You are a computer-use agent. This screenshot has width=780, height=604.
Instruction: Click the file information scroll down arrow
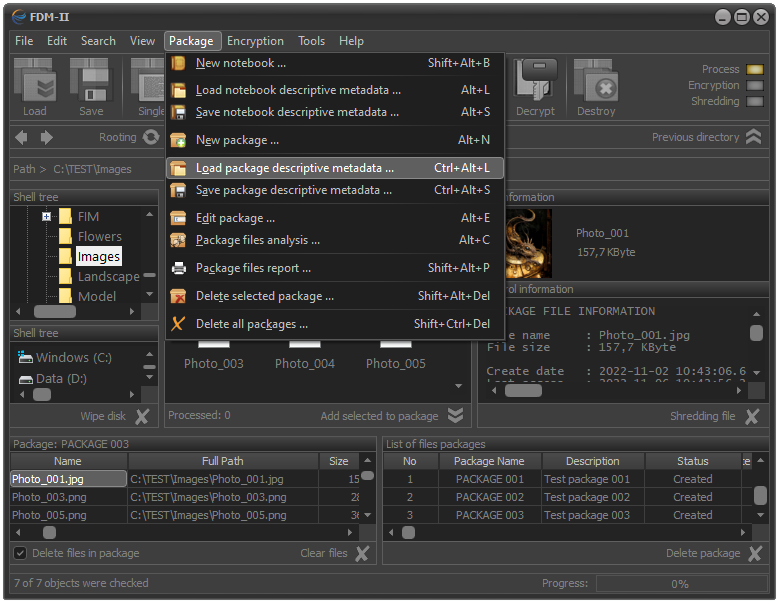coord(757,373)
